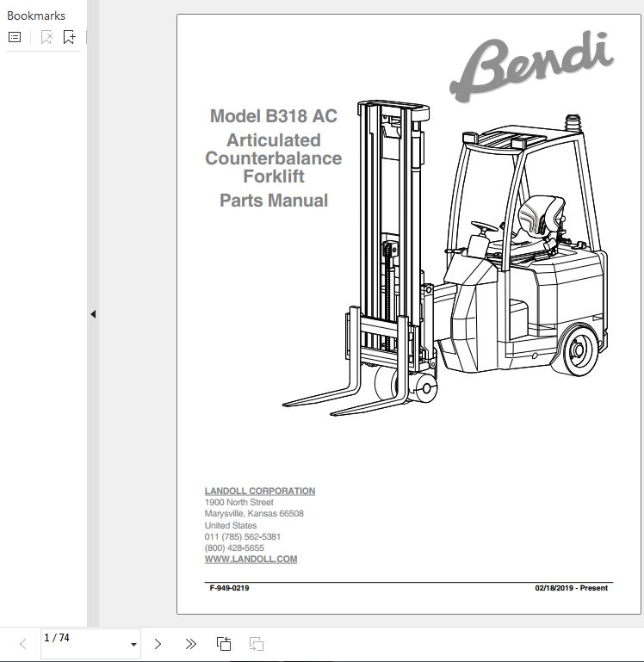Click the document number F-949-0219
644x662 pixels.
[229, 588]
